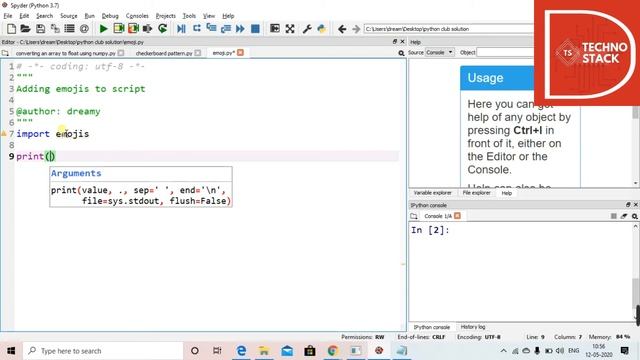Step into function in debugger
Image resolution: width=640 pixels, height=360 pixels.
tap(211, 29)
